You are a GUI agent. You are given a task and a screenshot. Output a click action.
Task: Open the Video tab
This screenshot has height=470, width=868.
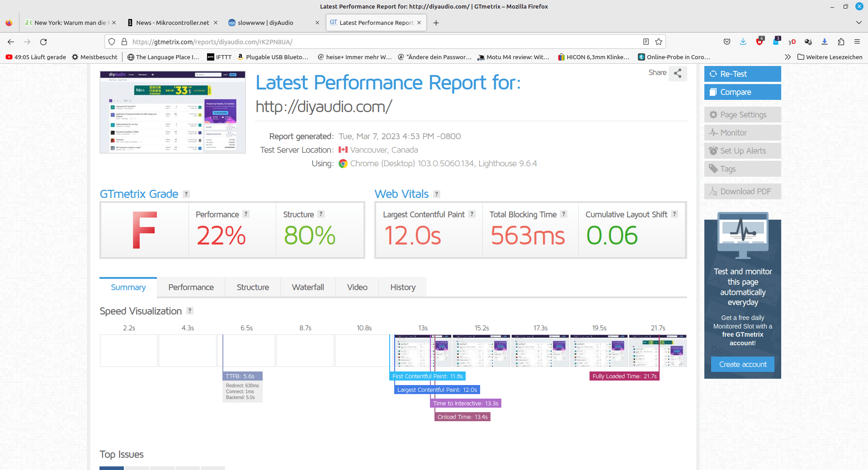(x=357, y=287)
